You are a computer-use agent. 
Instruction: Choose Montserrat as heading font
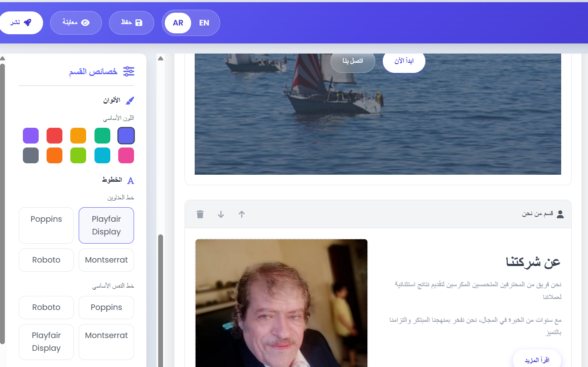click(106, 260)
